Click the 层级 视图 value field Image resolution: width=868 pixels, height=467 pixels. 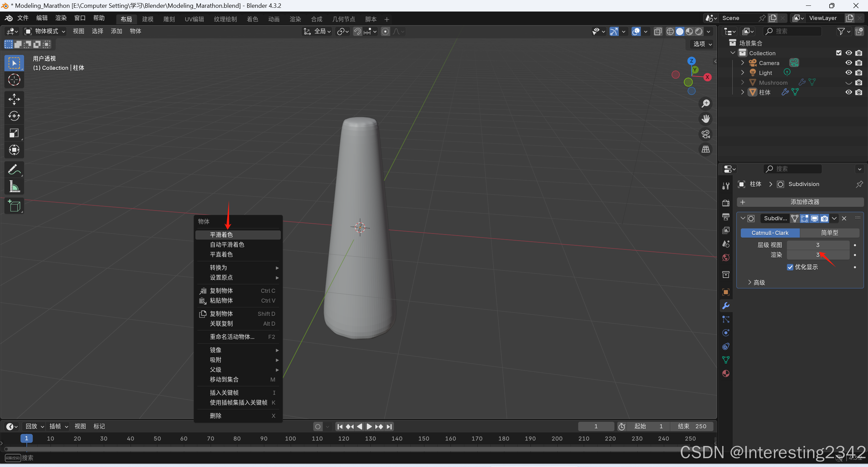(817, 245)
